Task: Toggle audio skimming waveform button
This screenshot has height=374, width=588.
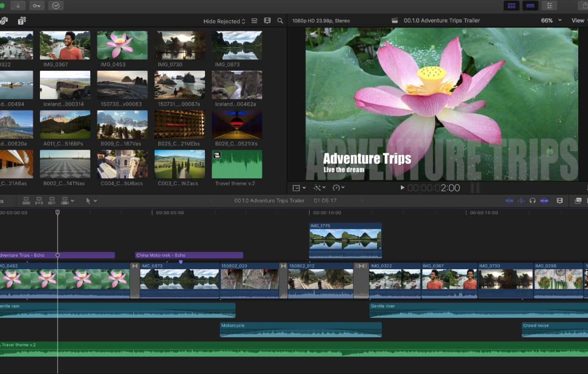Action: 521,201
